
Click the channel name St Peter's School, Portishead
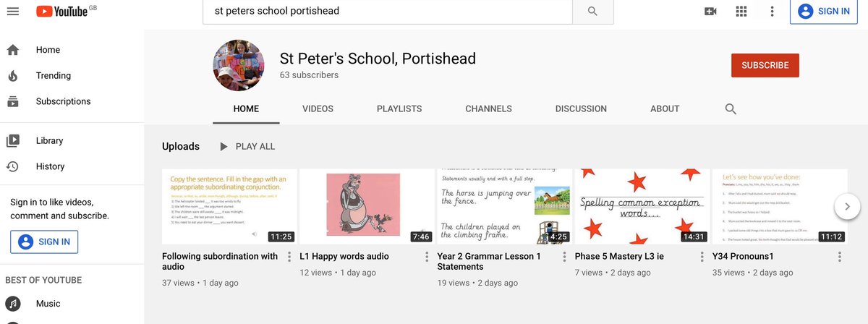378,58
